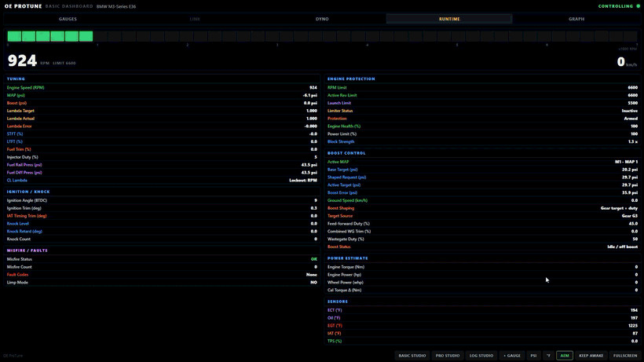Select the Target Source row label
This screenshot has height=362, width=644.
[340, 216]
